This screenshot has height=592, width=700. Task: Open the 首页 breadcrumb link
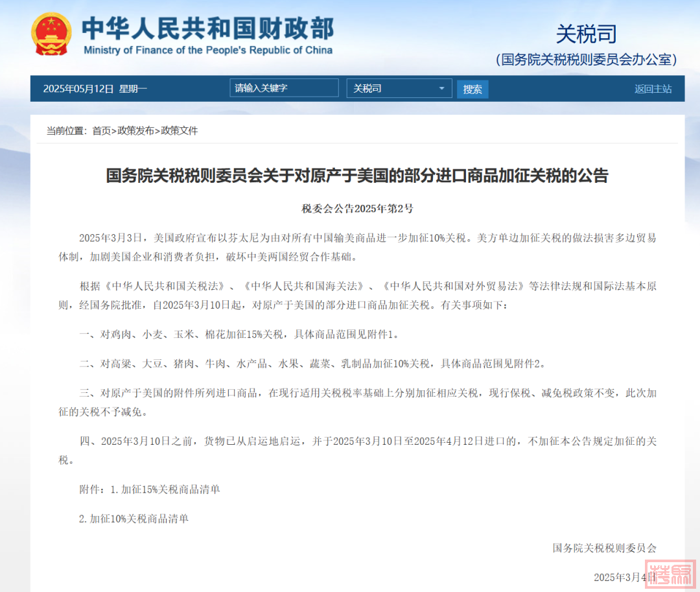tap(101, 131)
